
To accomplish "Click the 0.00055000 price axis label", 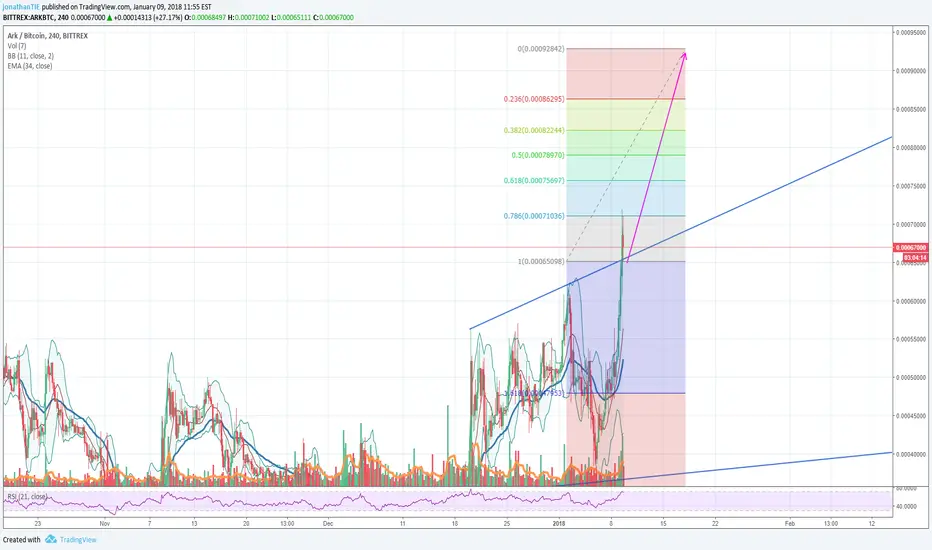I will (911, 340).
